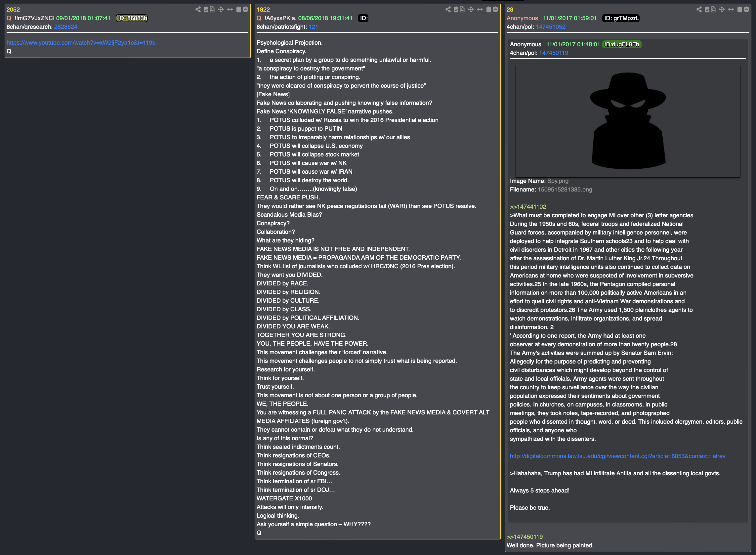Share post 1822 with the share icon

(448, 9)
